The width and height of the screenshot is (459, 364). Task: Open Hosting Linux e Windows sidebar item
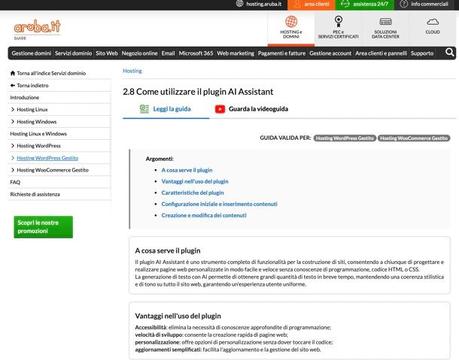click(38, 134)
